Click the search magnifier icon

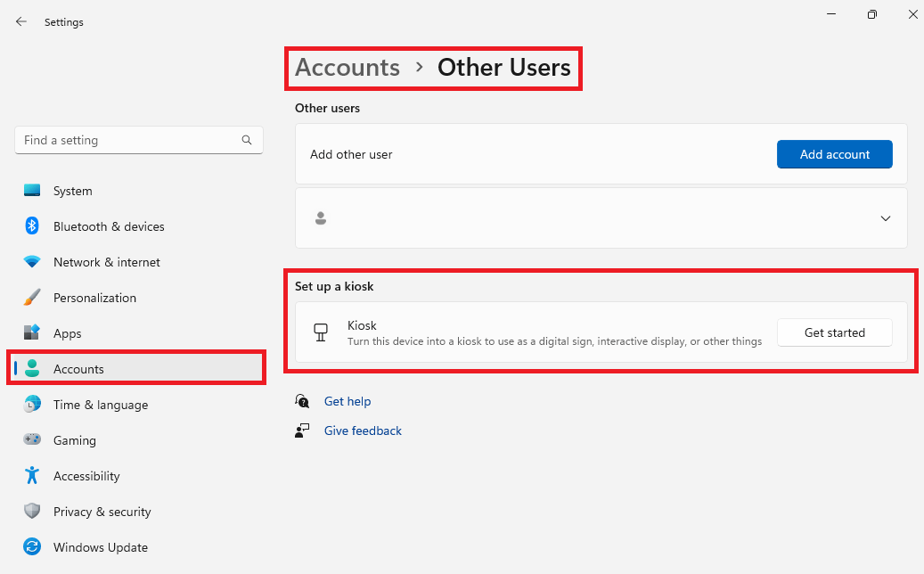(x=246, y=140)
